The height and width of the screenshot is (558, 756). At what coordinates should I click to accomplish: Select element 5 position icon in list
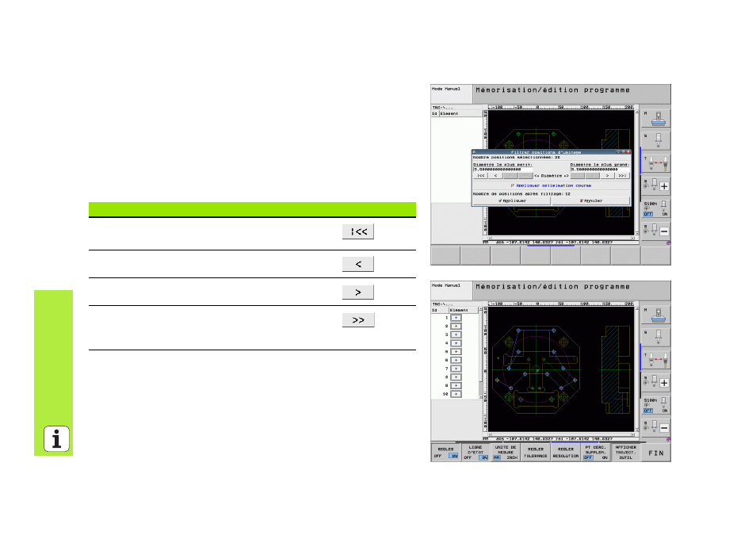(x=456, y=352)
